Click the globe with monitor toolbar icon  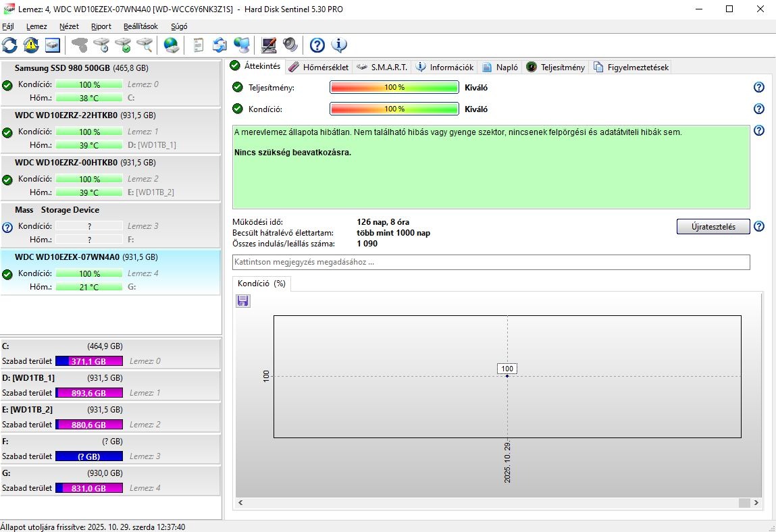[x=242, y=45]
